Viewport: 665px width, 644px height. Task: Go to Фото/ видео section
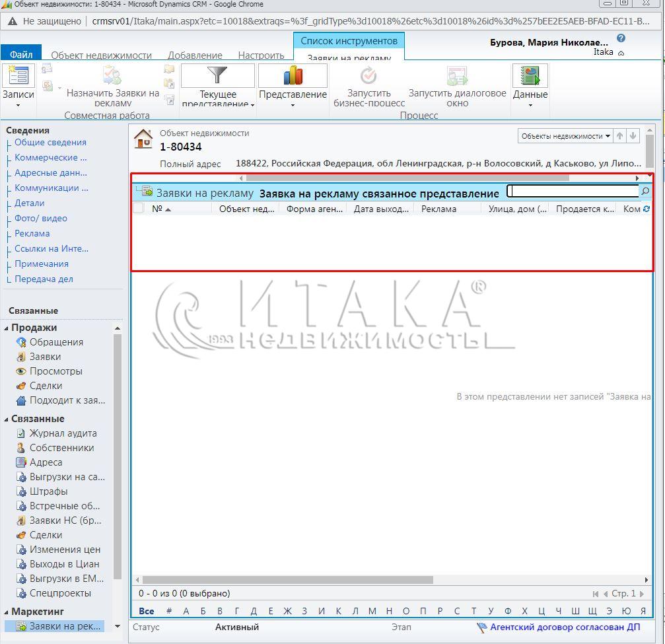pos(41,218)
